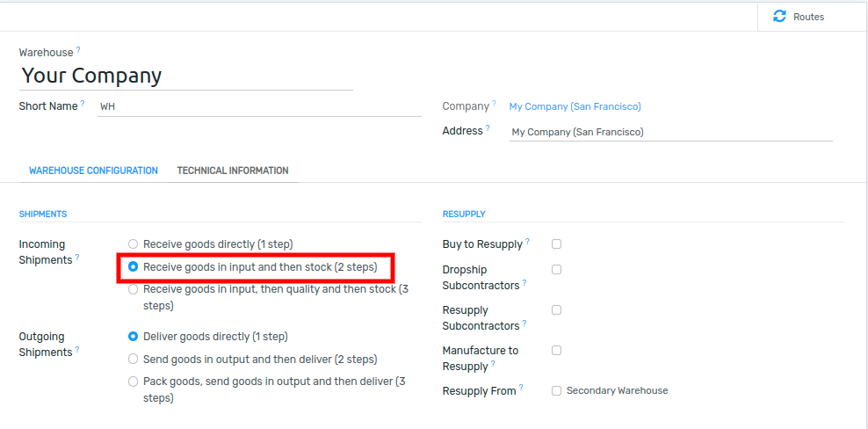Click help icon beside Resupply From

pos(521,388)
